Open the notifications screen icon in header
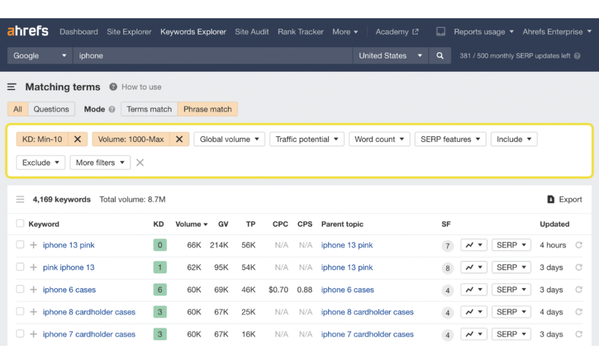 pos(440,32)
